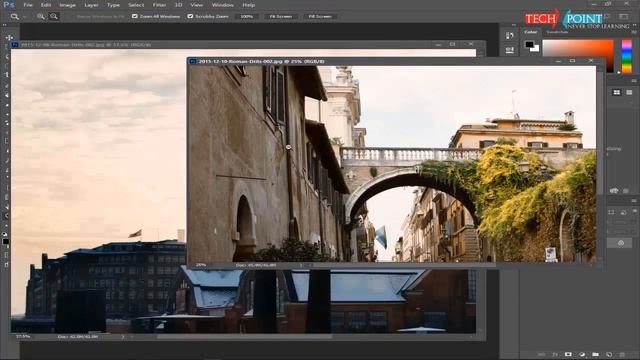Open the File menu
Image resolution: width=640 pixels, height=360 pixels.
28,5
